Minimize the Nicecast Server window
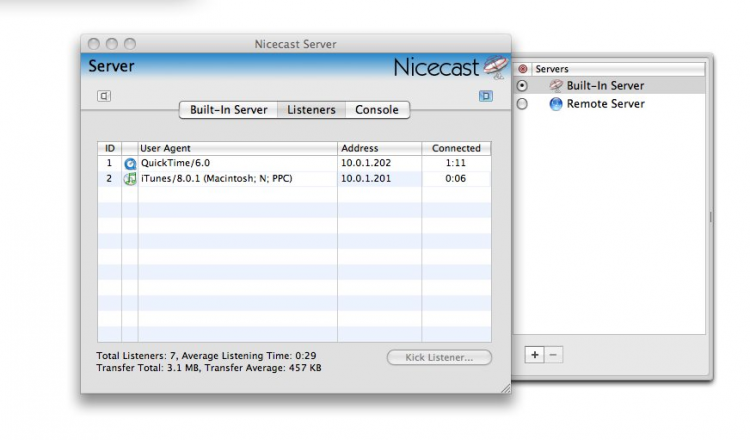This screenshot has width=750, height=440. coord(112,44)
